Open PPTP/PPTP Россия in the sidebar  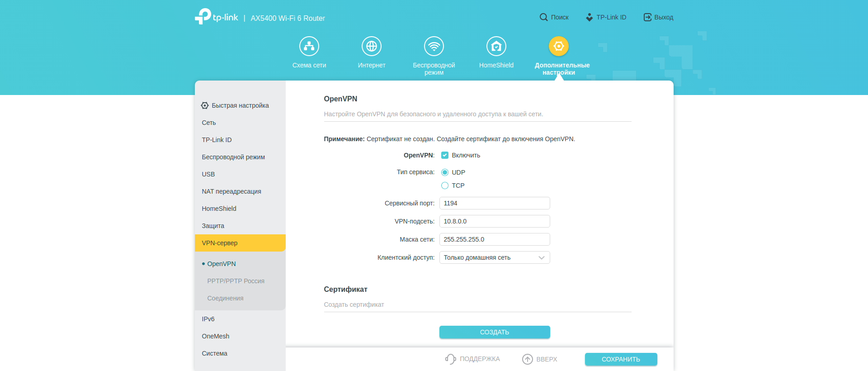236,281
